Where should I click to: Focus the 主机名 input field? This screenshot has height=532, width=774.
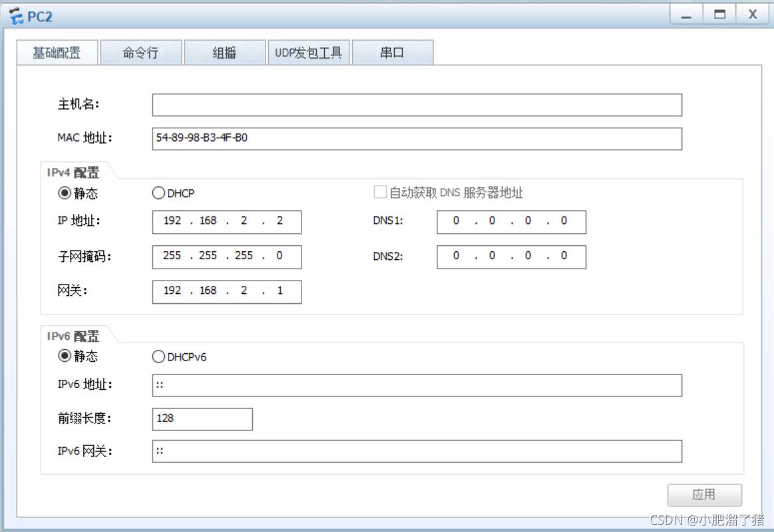pyautogui.click(x=417, y=105)
